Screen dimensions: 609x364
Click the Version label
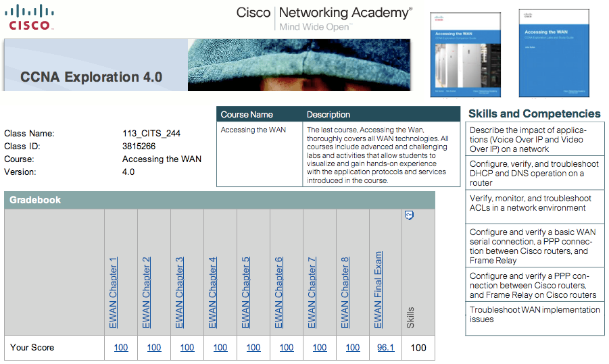(x=20, y=172)
